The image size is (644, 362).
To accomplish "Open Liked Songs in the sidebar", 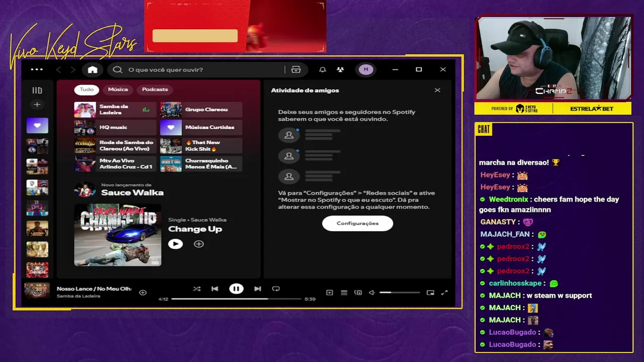I will coord(37,126).
